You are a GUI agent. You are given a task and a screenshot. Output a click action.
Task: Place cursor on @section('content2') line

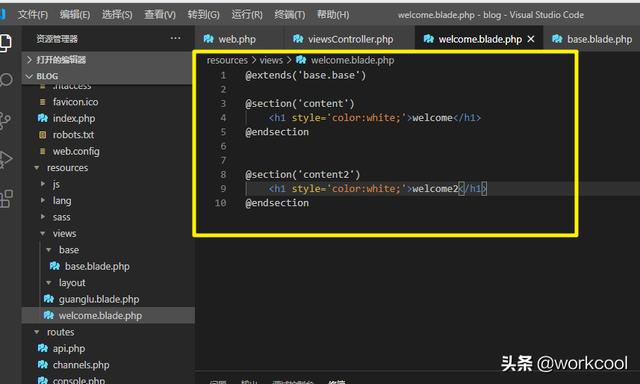click(302, 175)
